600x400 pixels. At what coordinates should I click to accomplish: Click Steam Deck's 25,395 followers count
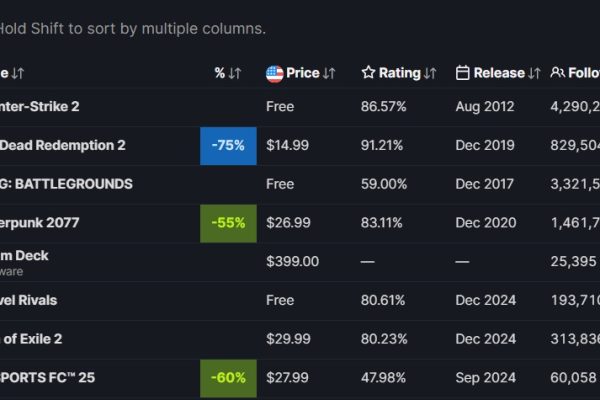(x=573, y=261)
